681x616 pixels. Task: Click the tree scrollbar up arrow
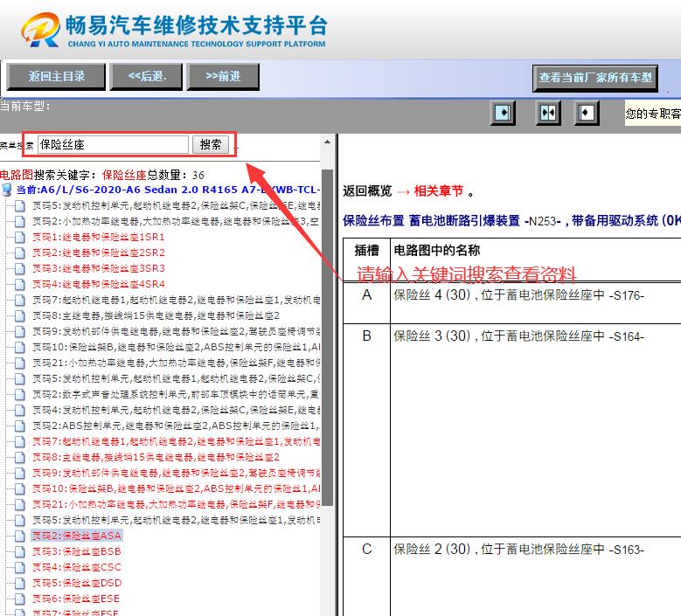click(x=328, y=142)
